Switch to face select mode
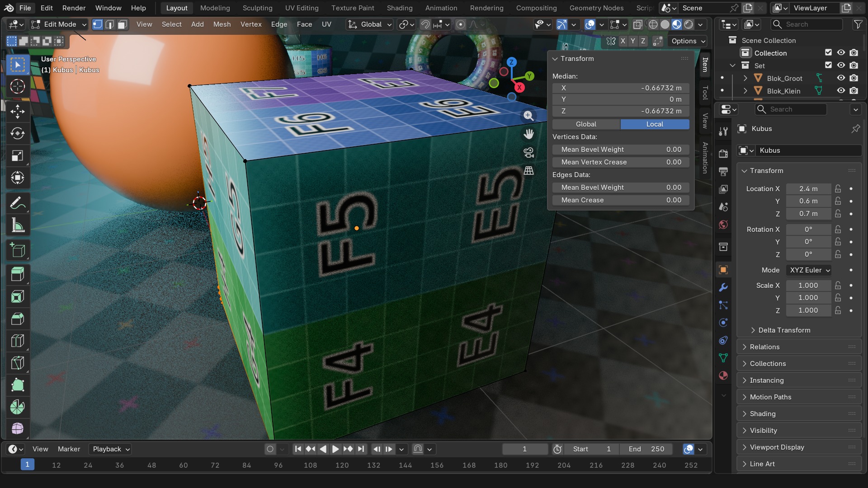 [122, 24]
